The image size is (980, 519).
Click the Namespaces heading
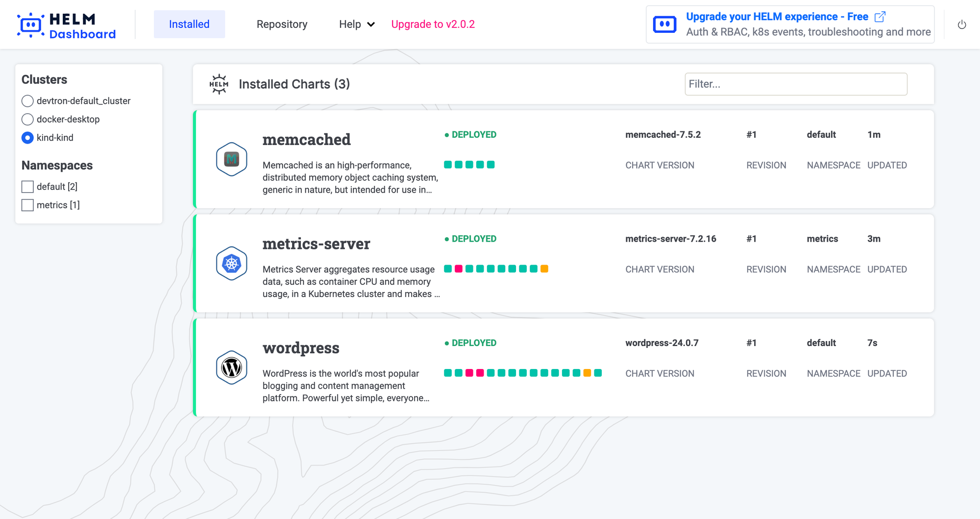point(57,166)
